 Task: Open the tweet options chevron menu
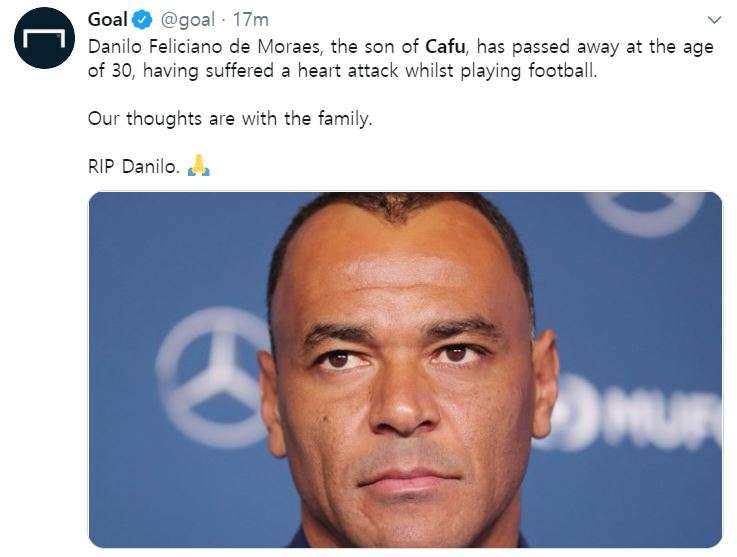click(713, 20)
